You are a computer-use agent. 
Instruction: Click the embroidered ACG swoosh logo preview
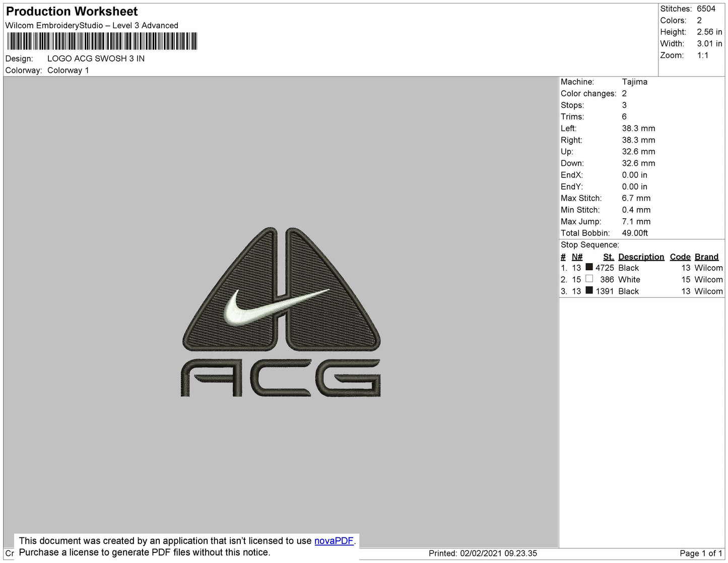point(281,312)
